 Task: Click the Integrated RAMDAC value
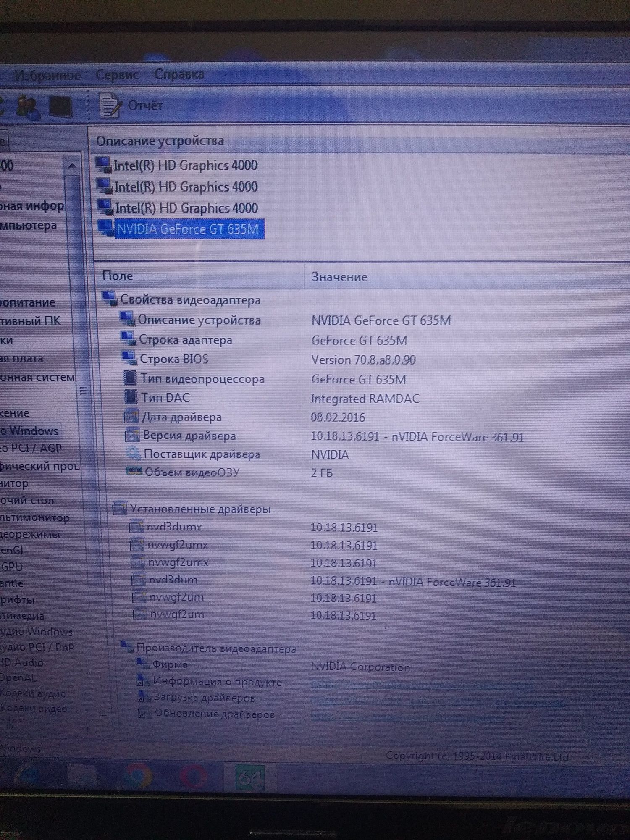[365, 399]
